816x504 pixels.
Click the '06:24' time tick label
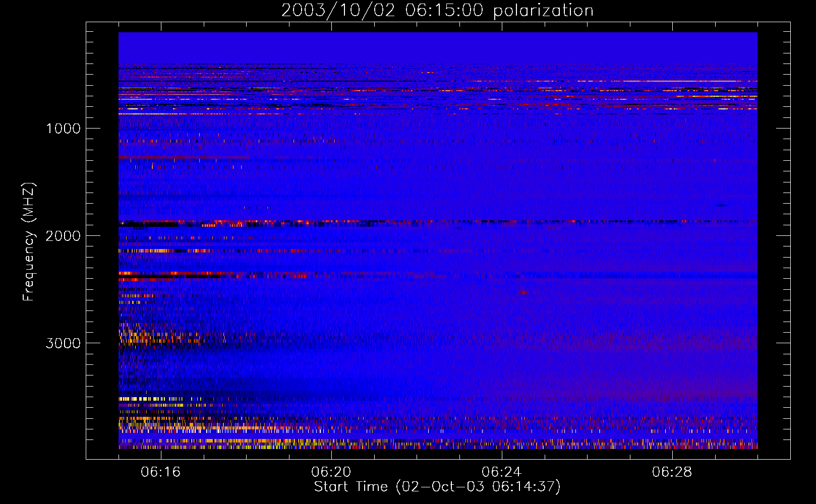[x=502, y=472]
